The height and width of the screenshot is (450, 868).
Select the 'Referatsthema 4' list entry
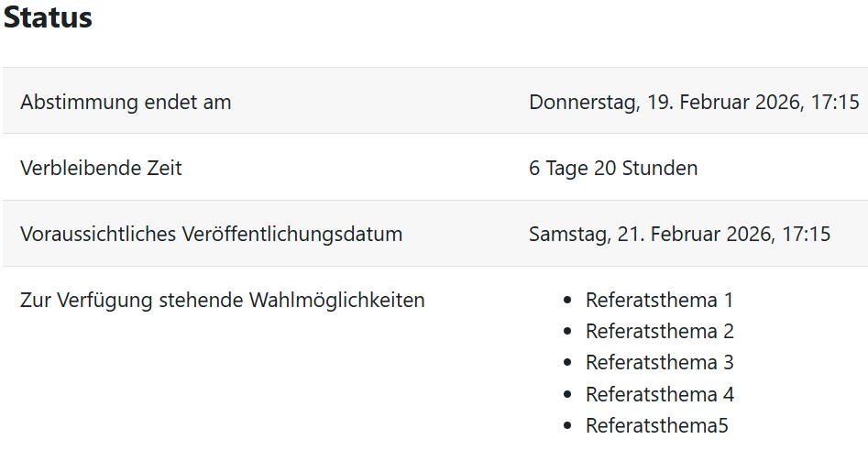click(659, 394)
